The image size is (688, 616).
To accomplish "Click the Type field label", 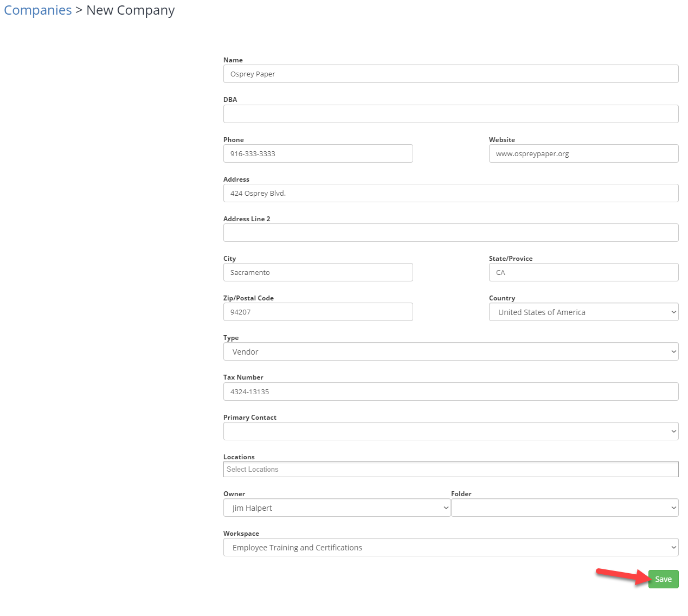I will click(231, 338).
